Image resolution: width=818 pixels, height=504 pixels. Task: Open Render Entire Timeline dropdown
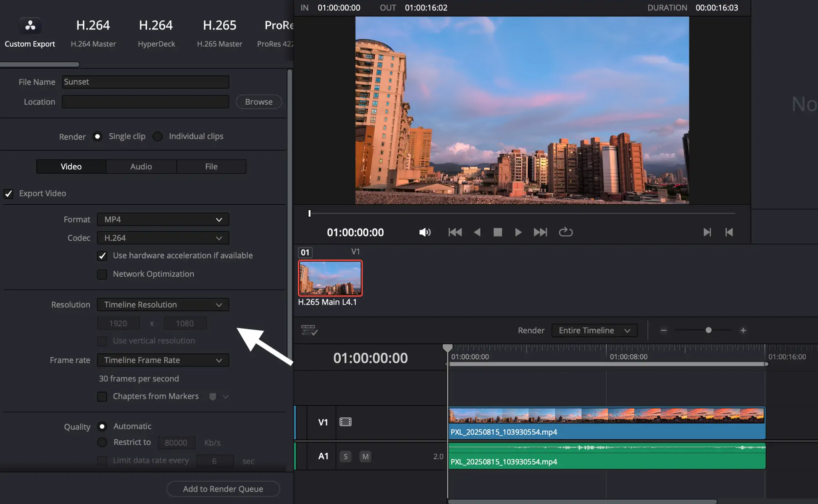pyautogui.click(x=594, y=331)
